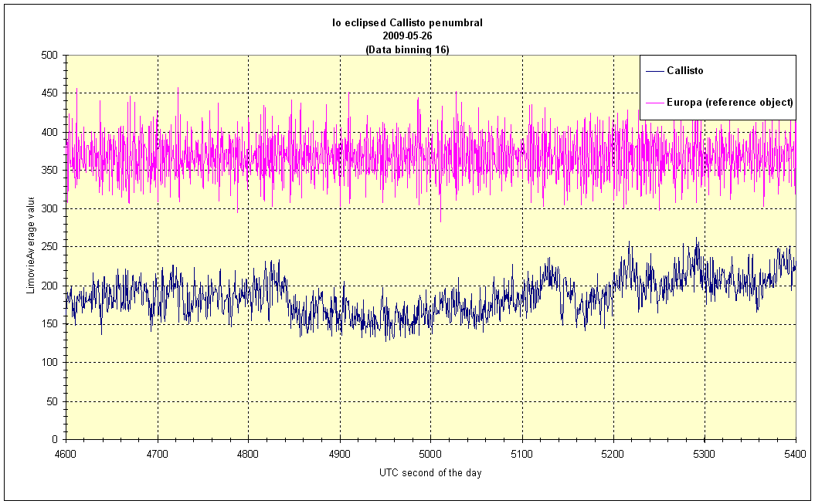Click y-axis label 150
The image size is (815, 504).
click(50, 324)
